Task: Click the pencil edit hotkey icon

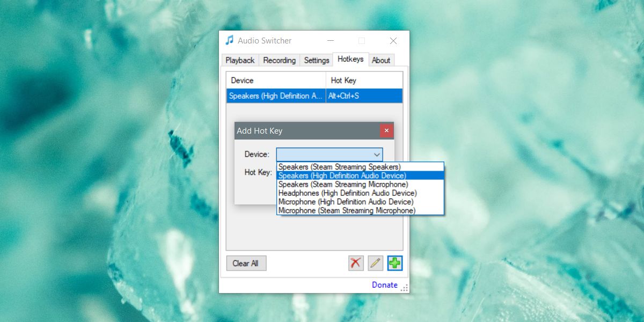Action: point(376,263)
